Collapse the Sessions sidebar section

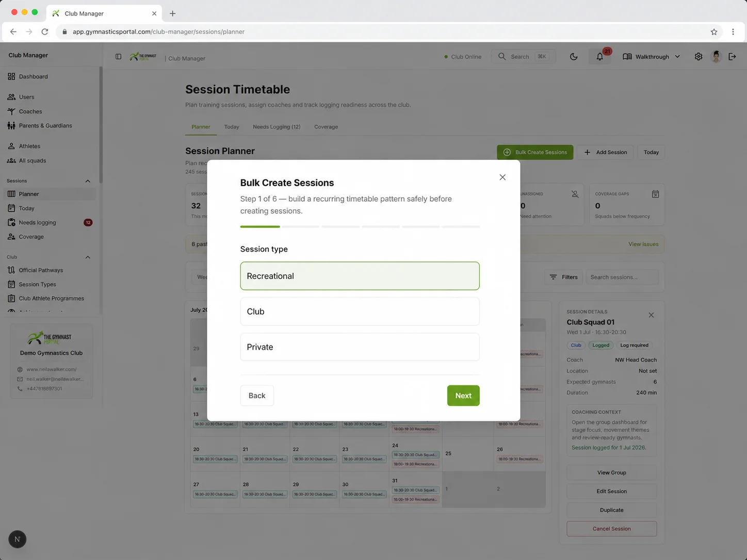[x=88, y=181]
